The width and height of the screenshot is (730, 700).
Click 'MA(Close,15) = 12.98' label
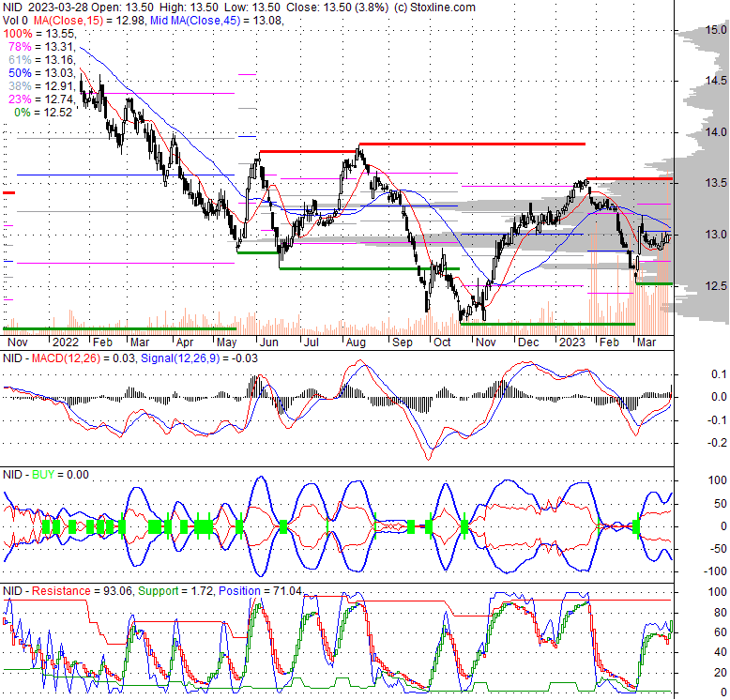[x=88, y=21]
